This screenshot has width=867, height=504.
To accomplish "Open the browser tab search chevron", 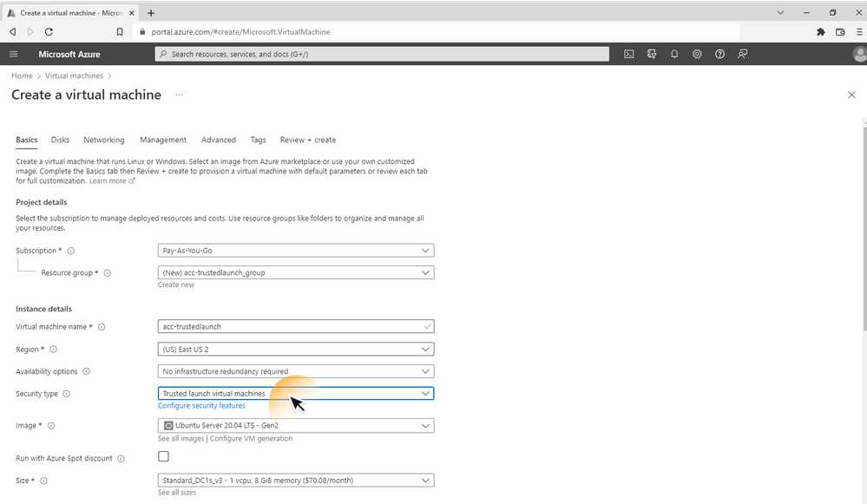I will pyautogui.click(x=780, y=13).
